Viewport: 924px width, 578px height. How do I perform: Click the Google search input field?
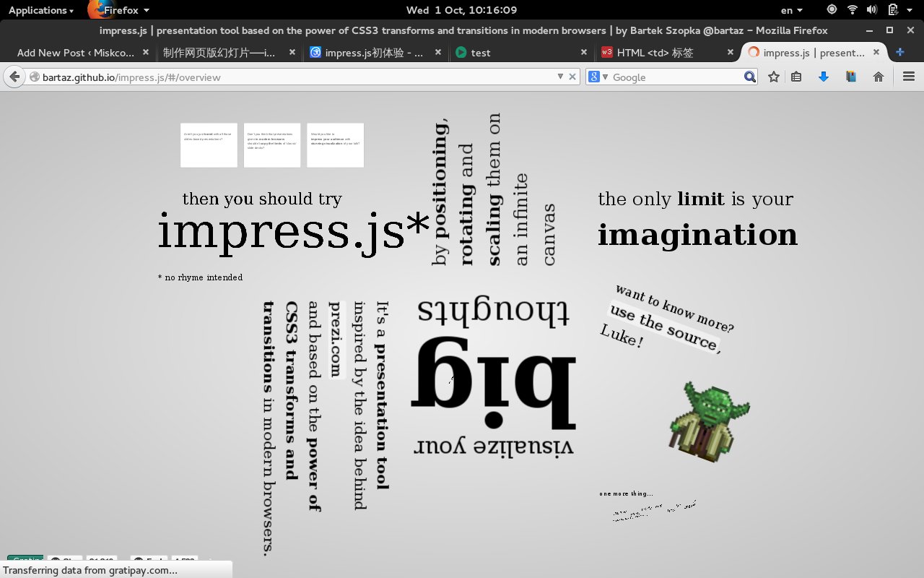coord(675,77)
